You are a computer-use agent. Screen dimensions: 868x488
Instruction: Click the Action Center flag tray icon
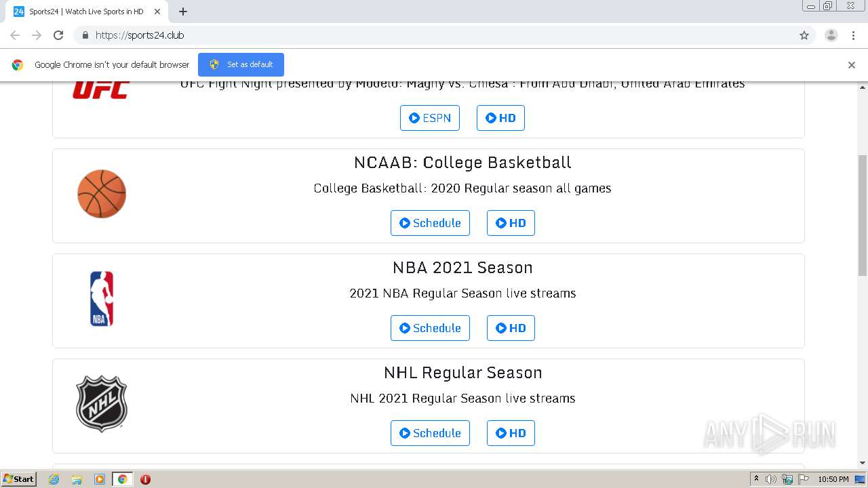(804, 479)
